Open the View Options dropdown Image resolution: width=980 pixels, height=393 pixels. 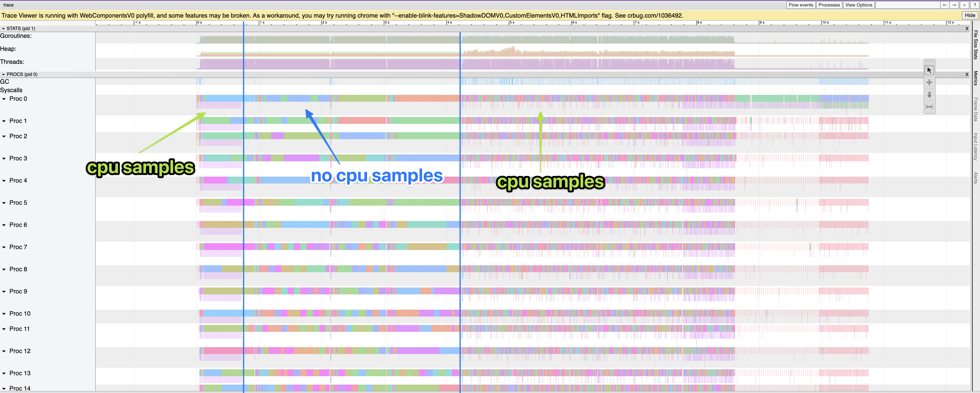[859, 5]
